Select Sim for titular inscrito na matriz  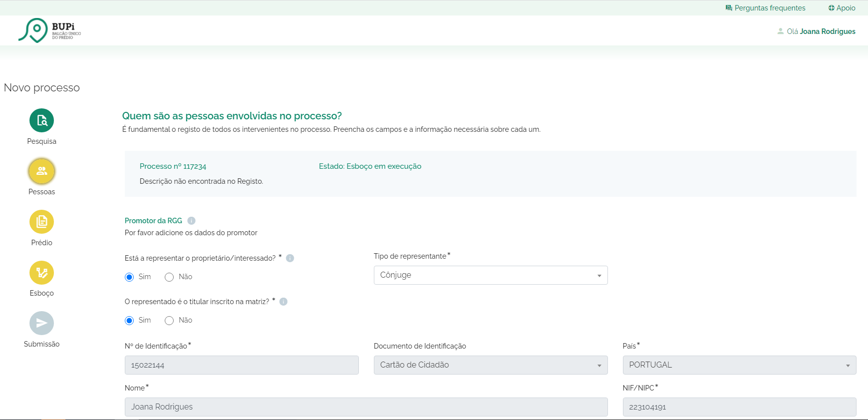[x=129, y=321]
